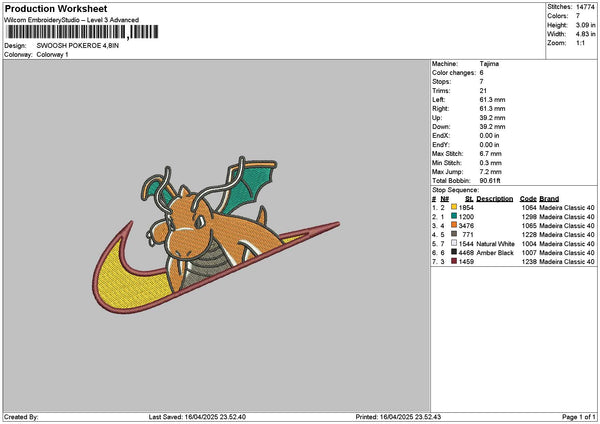Image resolution: width=600 pixels, height=424 pixels.
Task: Click the 'Colorway 1' value
Action: (x=52, y=55)
